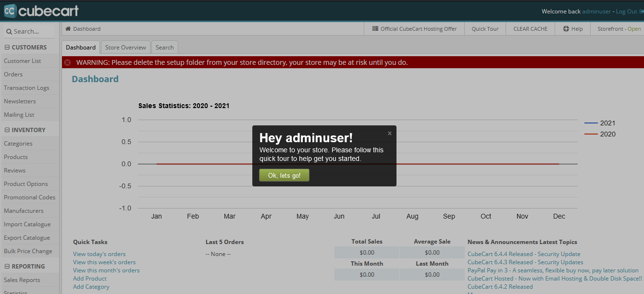
Task: Click the search magnifier icon in sidebar
Action: click(9, 32)
